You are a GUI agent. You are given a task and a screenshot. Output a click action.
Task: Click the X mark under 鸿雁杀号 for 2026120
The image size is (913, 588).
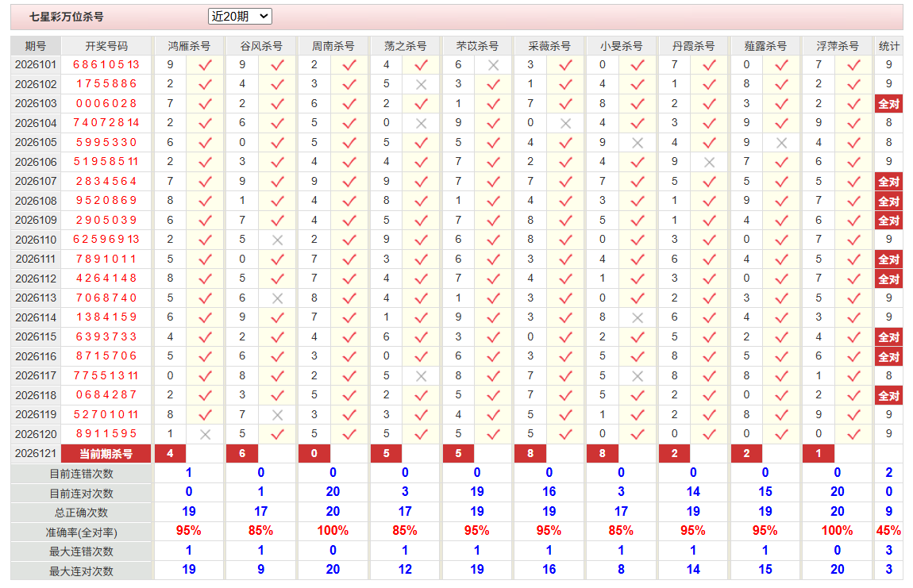coord(205,434)
